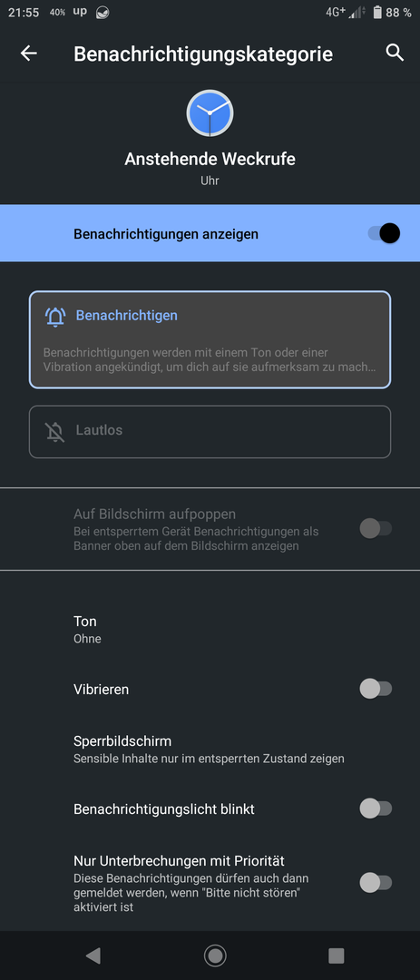This screenshot has width=420, height=980.
Task: Open recent apps with square button
Action: click(337, 955)
